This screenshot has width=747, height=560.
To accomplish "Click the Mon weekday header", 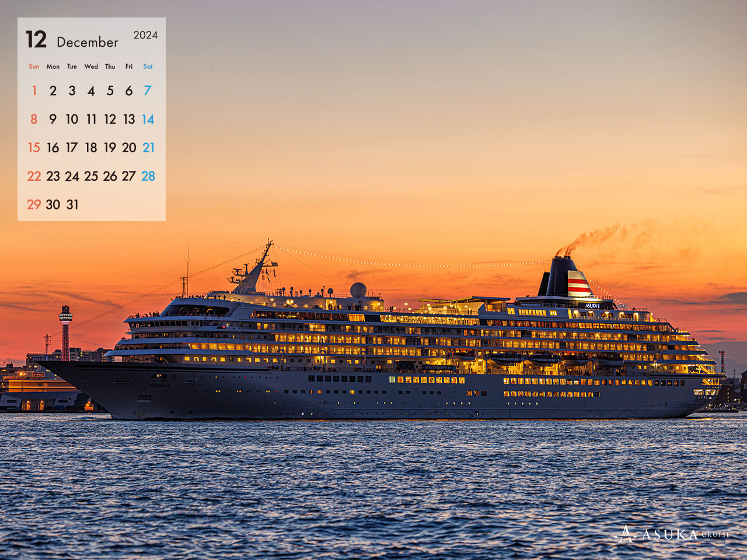I will tap(53, 66).
